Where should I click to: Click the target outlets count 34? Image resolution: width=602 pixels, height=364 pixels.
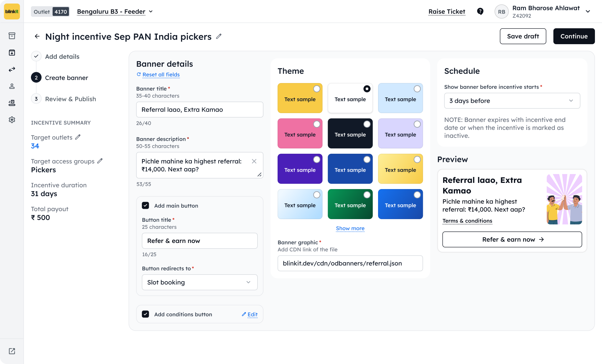[35, 146]
